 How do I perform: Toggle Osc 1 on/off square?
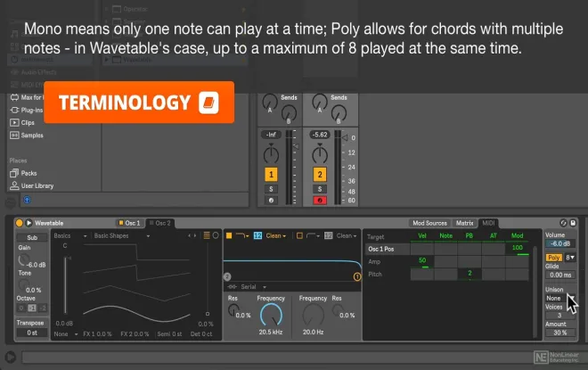click(x=121, y=223)
